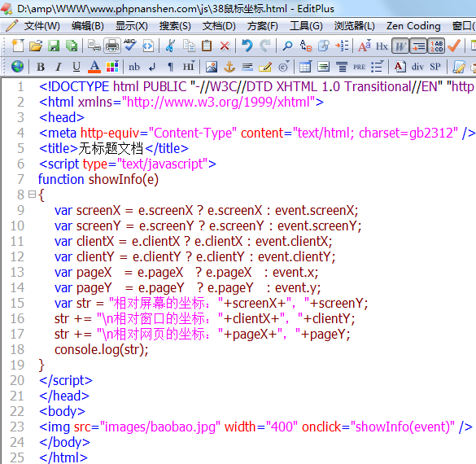Undo the last edit with the Undo arrow
Screen dimensions: 476x464
(x=247, y=46)
